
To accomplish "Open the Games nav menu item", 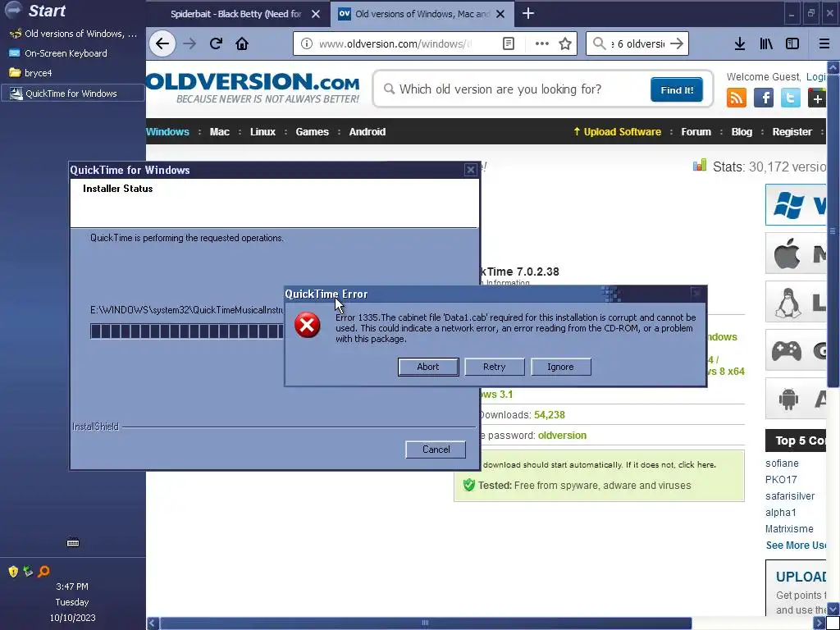I will pyautogui.click(x=313, y=132).
